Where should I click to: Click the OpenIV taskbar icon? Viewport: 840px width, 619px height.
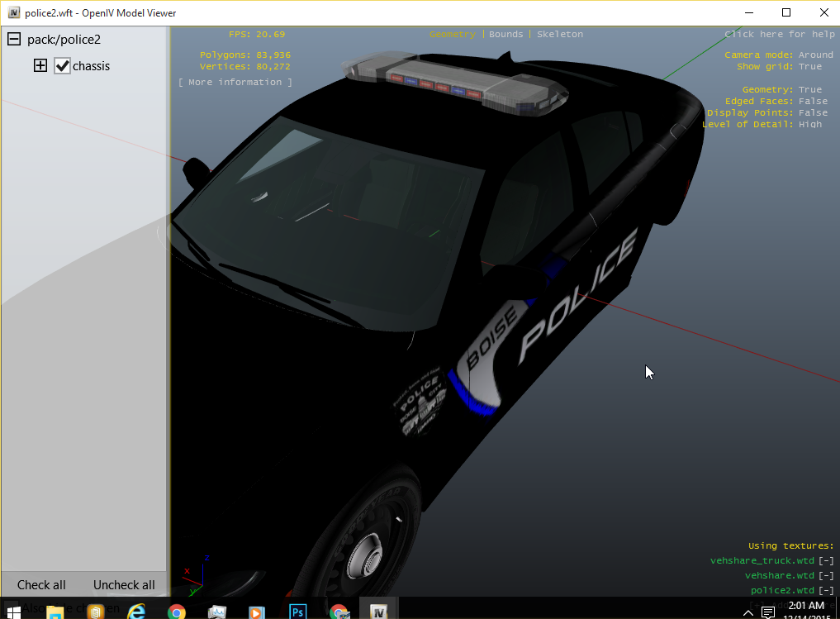click(x=379, y=612)
